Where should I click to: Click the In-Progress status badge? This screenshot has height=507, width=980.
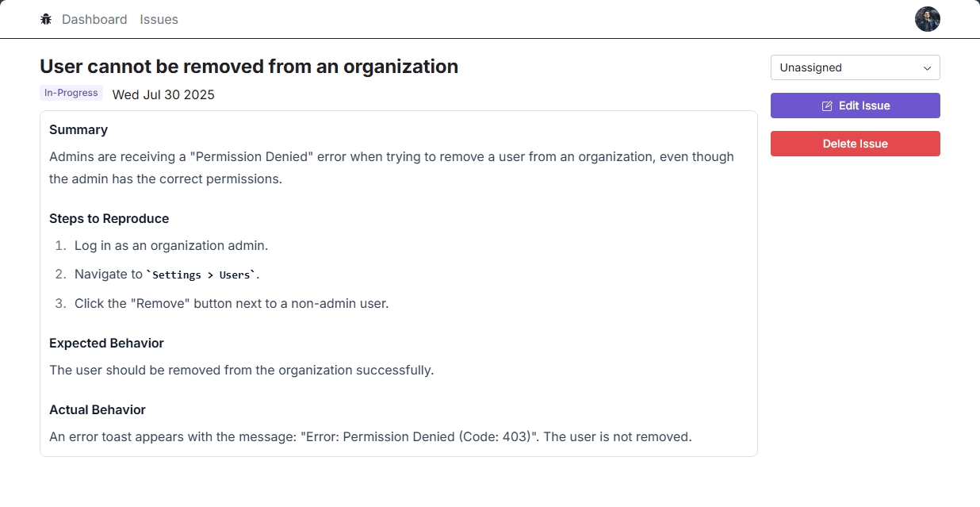(x=71, y=93)
